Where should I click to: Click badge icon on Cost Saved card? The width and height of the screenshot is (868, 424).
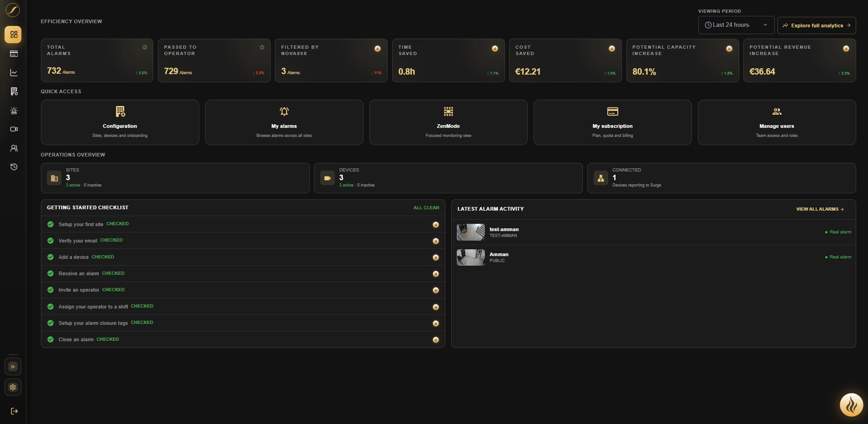coord(612,49)
